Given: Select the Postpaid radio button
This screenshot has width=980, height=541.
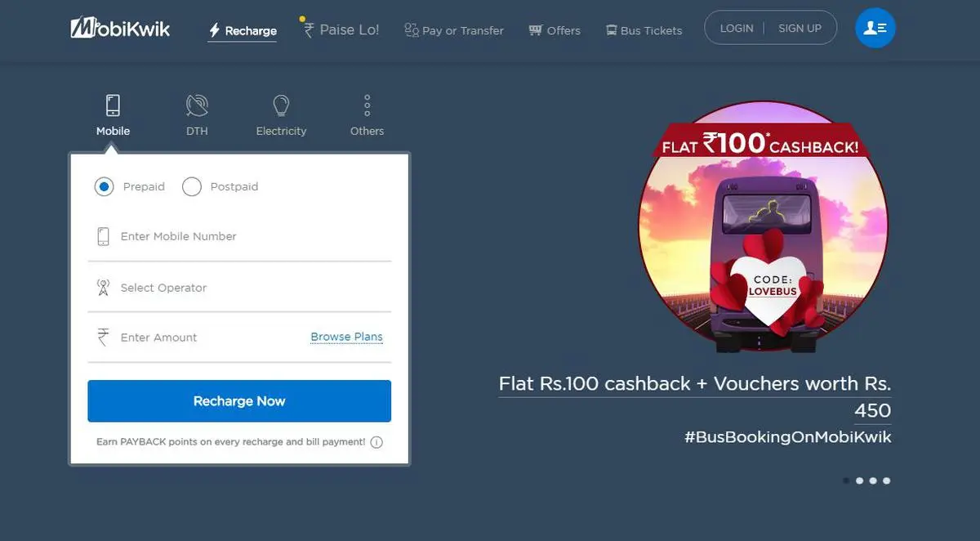Looking at the screenshot, I should click(192, 187).
